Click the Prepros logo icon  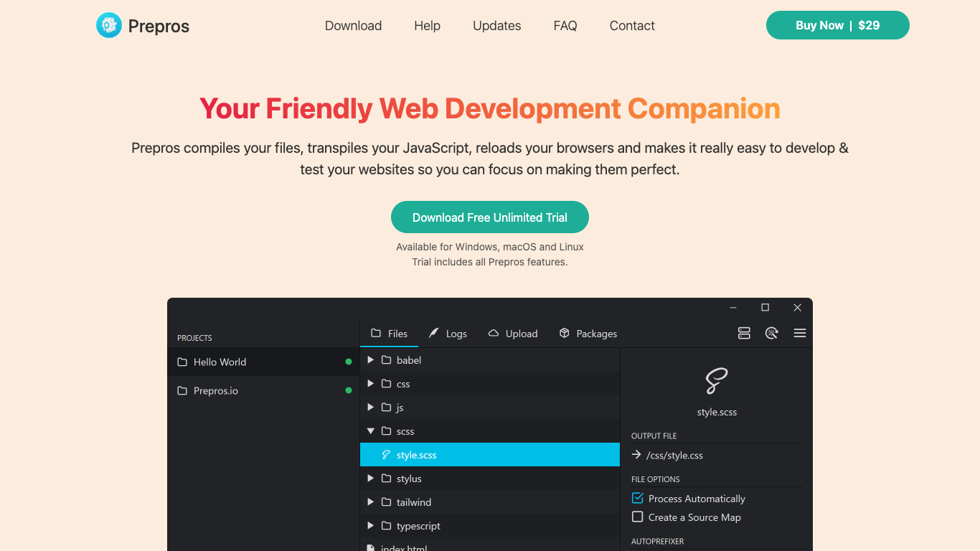(x=109, y=25)
